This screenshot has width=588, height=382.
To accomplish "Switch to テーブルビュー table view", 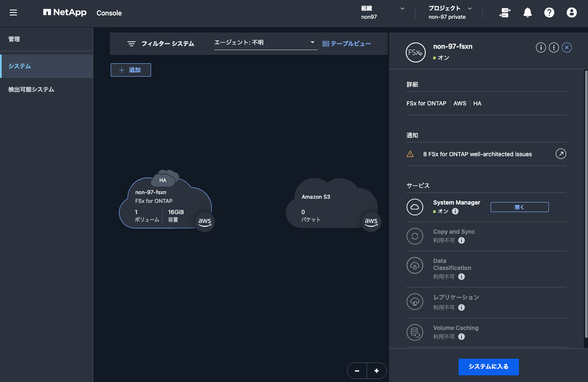I will click(x=347, y=44).
